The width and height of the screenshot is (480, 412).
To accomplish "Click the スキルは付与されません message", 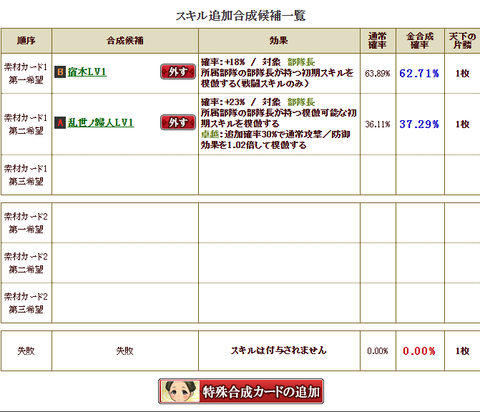I will [279, 350].
